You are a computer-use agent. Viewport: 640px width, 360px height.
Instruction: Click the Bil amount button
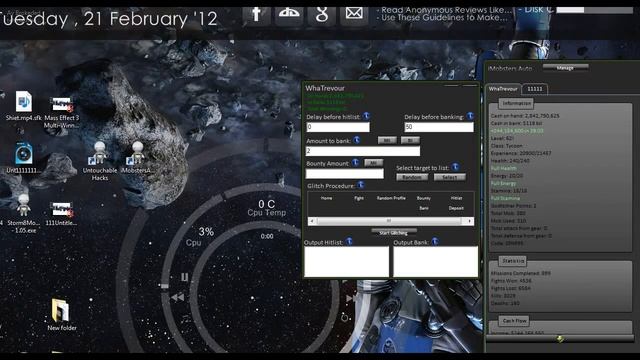(x=410, y=140)
